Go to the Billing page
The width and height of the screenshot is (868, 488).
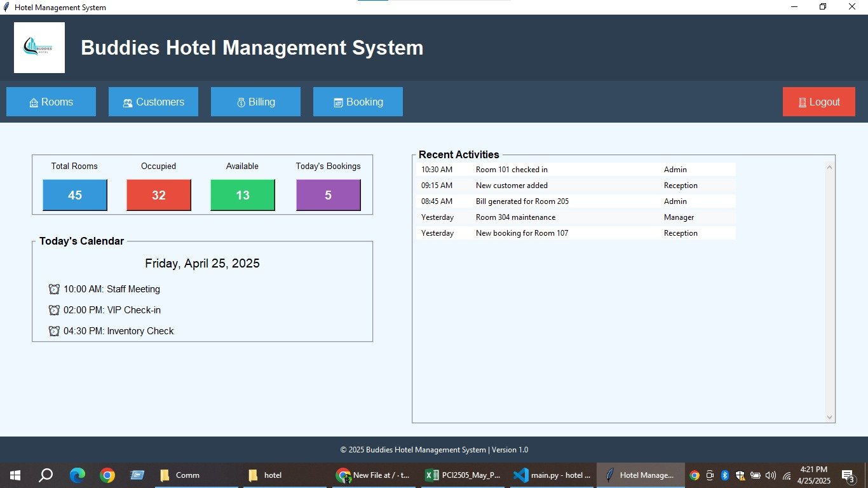tap(255, 102)
